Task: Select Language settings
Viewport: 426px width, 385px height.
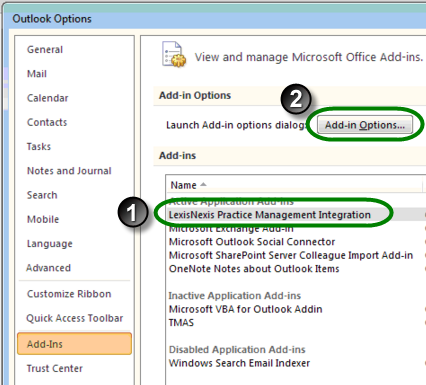Action: tap(49, 244)
